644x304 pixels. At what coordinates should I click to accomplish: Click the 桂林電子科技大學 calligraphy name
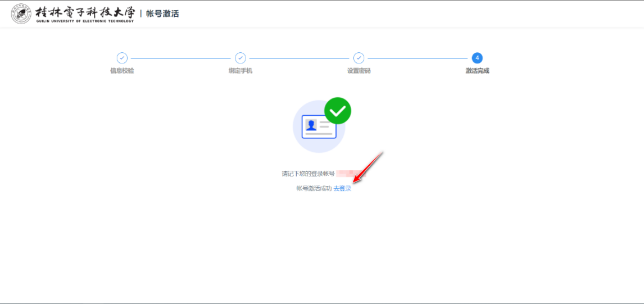tap(84, 11)
